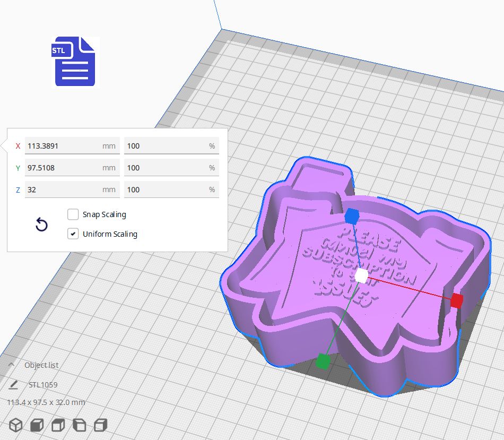Click the Z percentage field showing 100

[171, 189]
